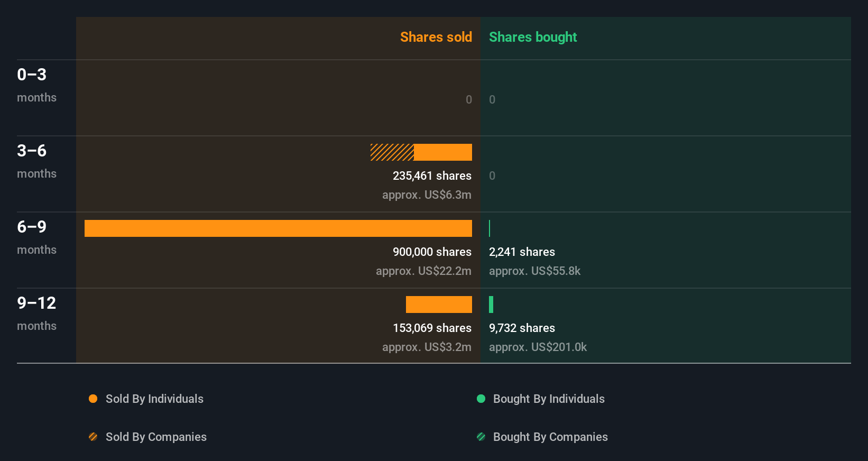This screenshot has height=461, width=868.
Task: Click the approx. US$6.3m value
Action: point(427,195)
